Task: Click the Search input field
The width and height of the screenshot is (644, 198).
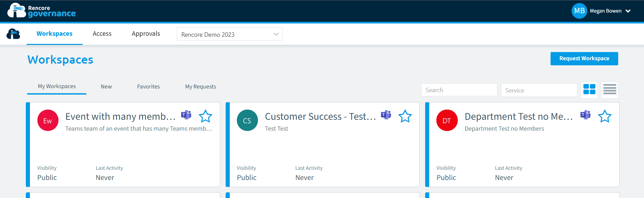Action: (x=459, y=90)
